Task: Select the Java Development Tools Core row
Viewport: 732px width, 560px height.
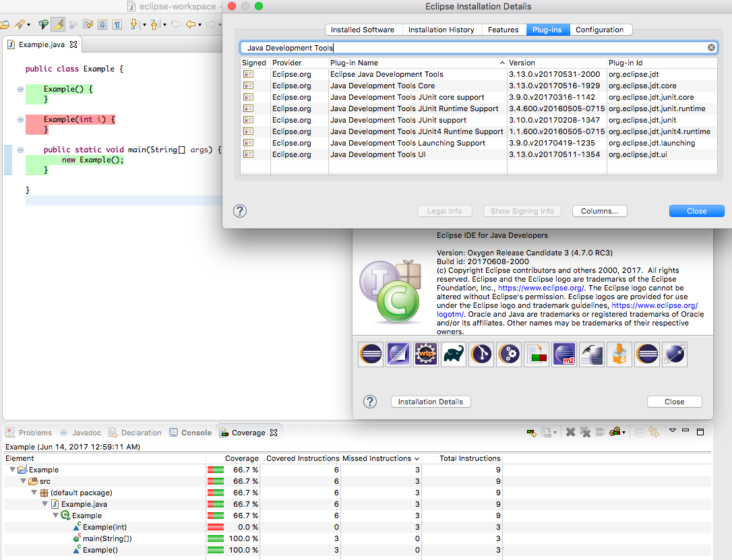Action: click(x=479, y=86)
